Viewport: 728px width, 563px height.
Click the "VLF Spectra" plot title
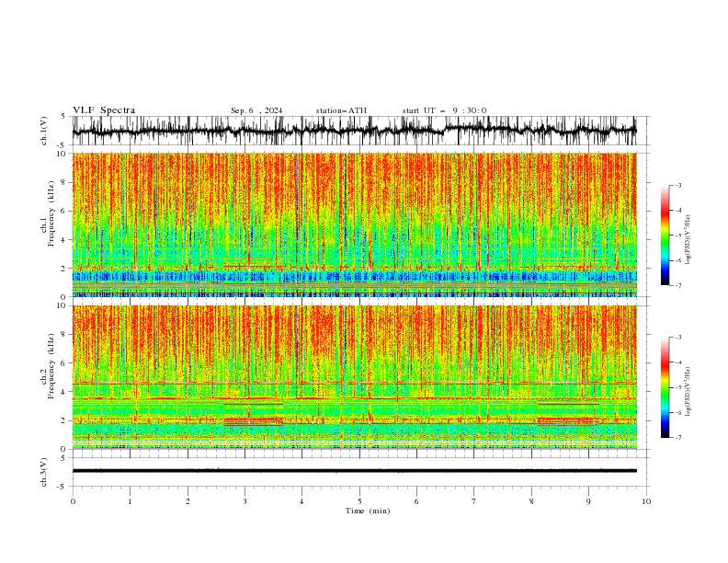coord(104,110)
